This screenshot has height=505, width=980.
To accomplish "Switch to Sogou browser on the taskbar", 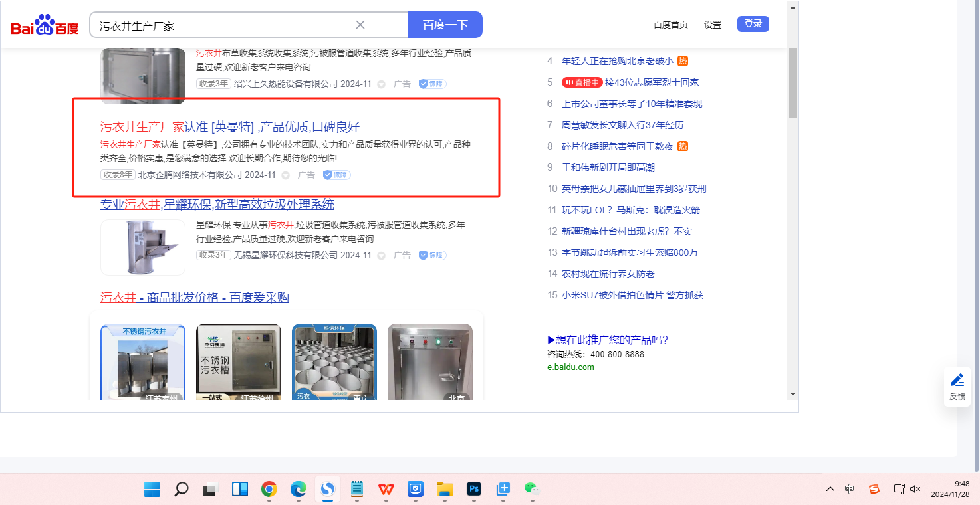I will (x=328, y=490).
